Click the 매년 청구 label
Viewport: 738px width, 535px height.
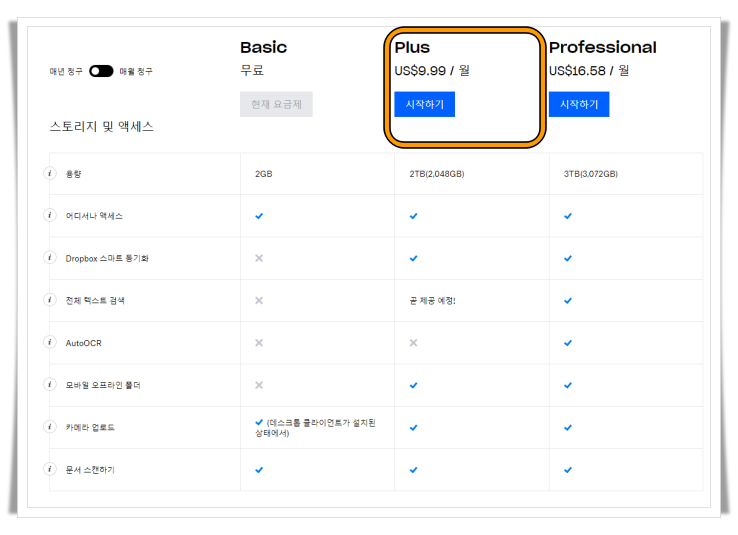[x=66, y=71]
